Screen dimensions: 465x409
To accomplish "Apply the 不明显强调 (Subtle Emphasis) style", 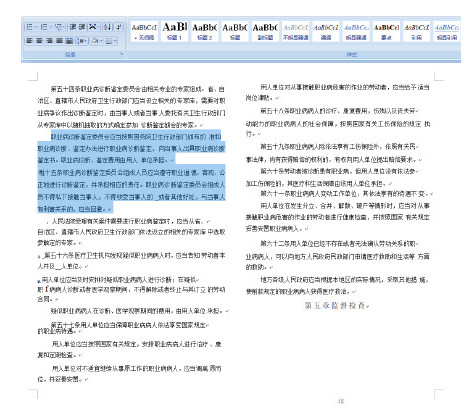I will (x=296, y=31).
